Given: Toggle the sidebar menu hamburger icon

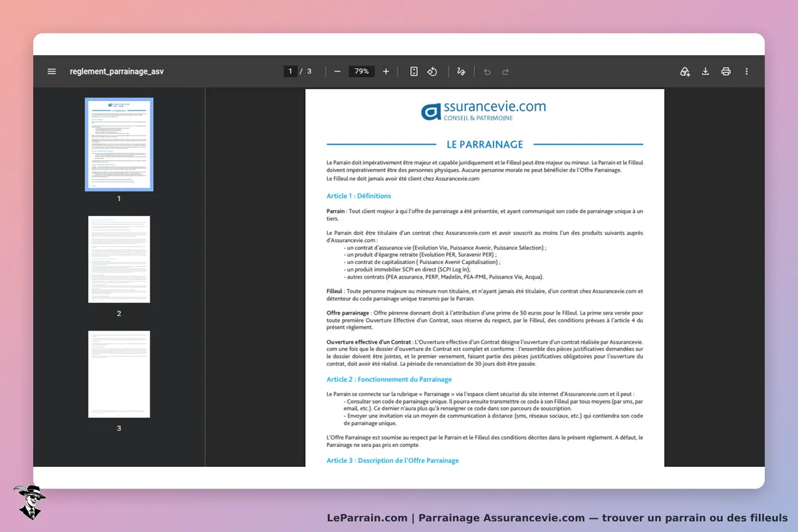Looking at the screenshot, I should pyautogui.click(x=52, y=71).
